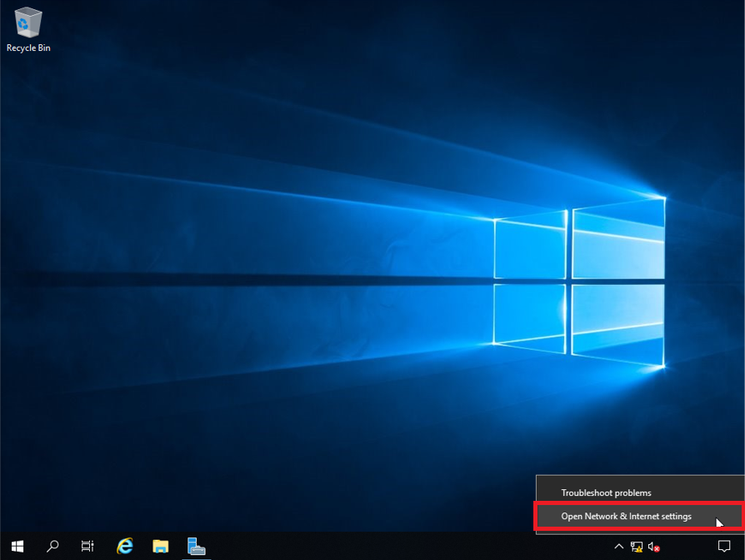Choose Open Network & Internet settings

[x=626, y=517]
